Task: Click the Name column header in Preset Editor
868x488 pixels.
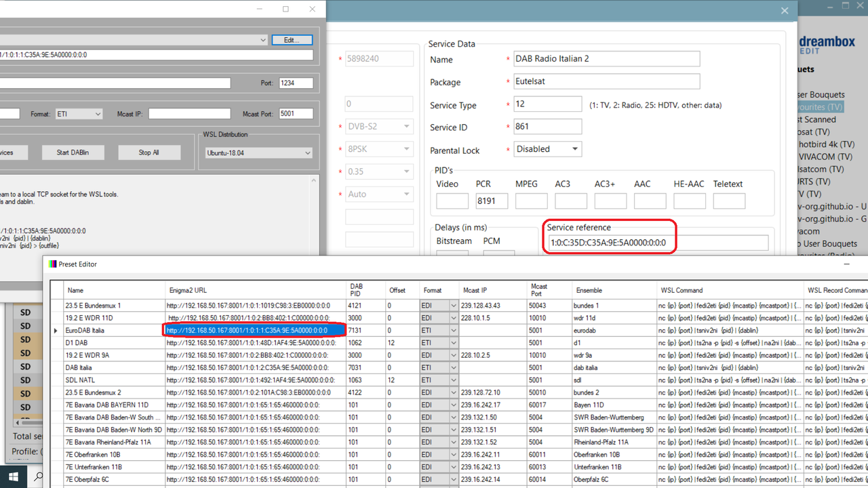Action: click(x=115, y=290)
